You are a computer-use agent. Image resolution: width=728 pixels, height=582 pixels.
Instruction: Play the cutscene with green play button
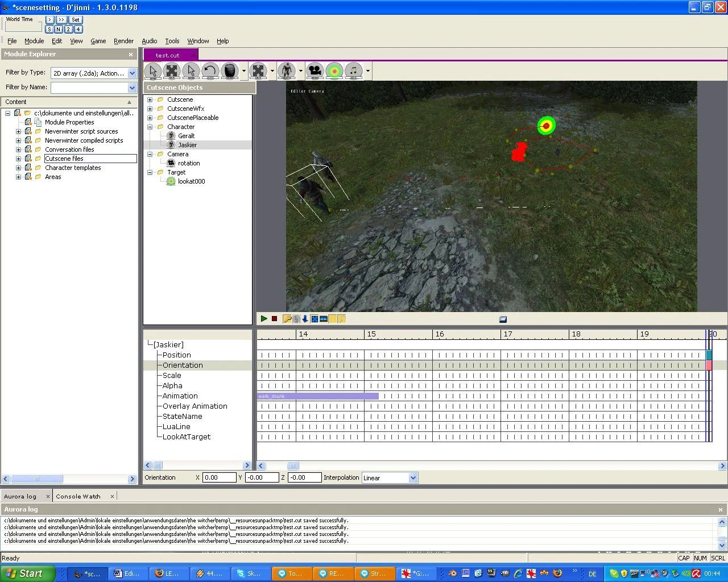point(264,319)
